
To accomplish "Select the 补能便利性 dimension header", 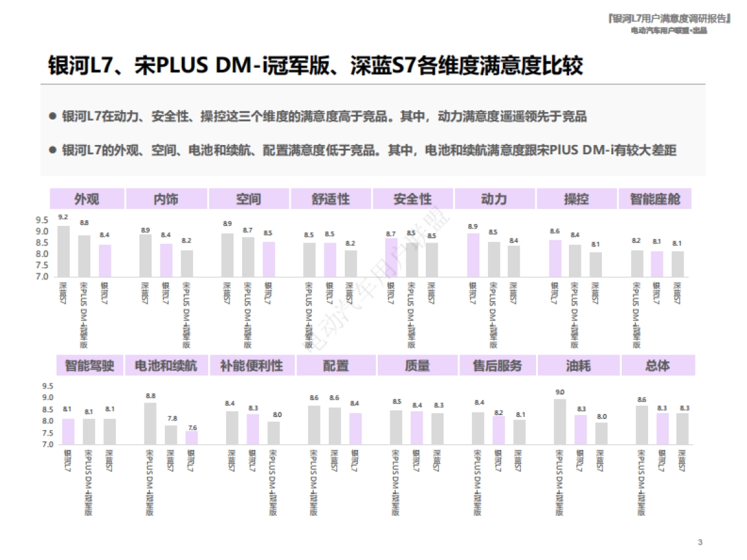I will pos(250,366).
